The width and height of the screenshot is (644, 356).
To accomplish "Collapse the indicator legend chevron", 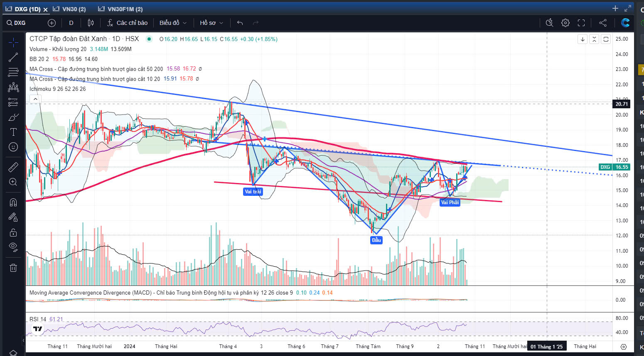I will (x=35, y=99).
